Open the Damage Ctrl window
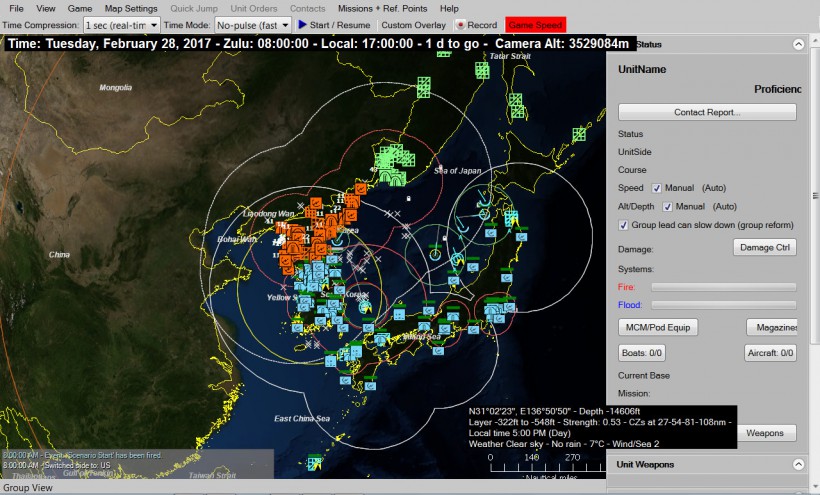The height and width of the screenshot is (495, 820). (764, 246)
